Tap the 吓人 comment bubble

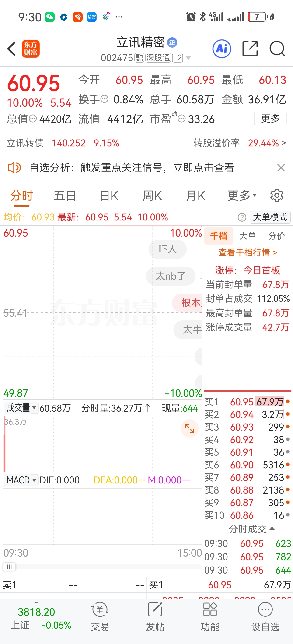point(167,249)
